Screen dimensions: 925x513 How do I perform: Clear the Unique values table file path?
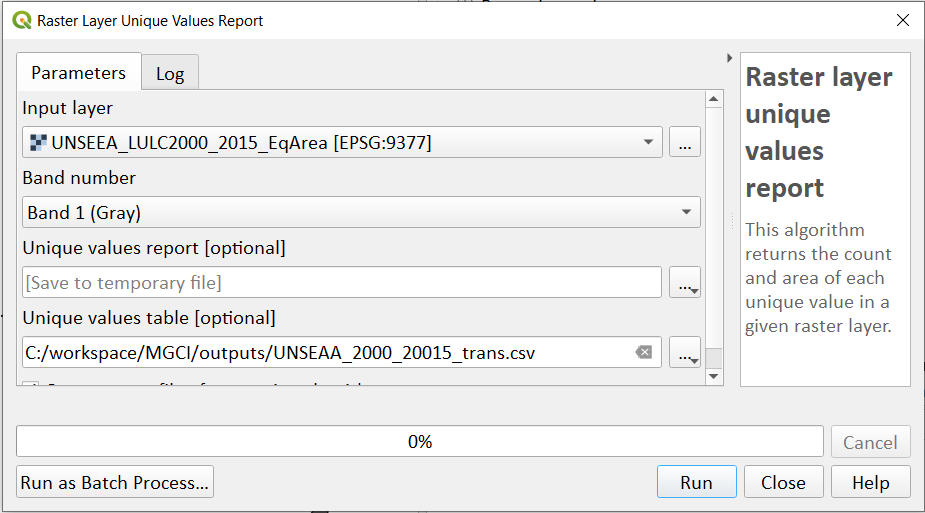(644, 353)
